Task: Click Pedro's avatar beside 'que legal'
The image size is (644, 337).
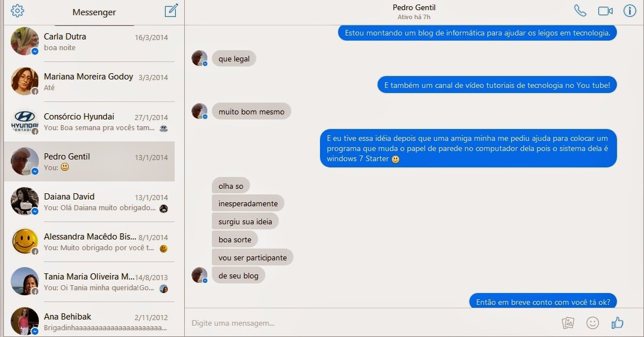Action: point(199,59)
